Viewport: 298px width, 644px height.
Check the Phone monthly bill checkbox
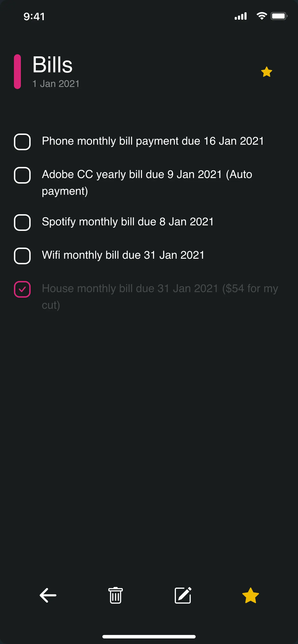(x=22, y=142)
